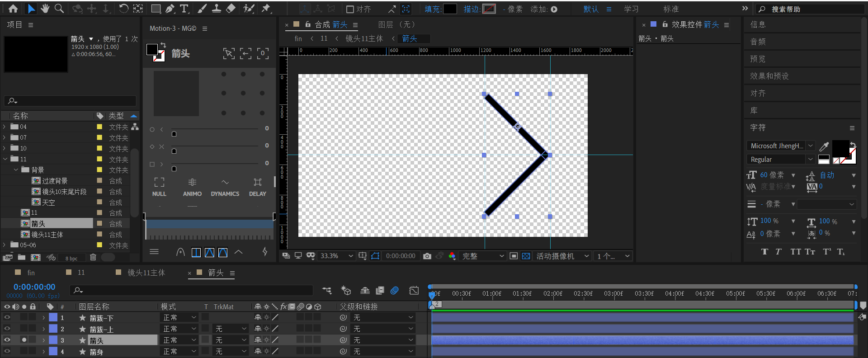Screen dimensions: 868x358
Task: Select the Selection arrow tool
Action: coord(31,9)
